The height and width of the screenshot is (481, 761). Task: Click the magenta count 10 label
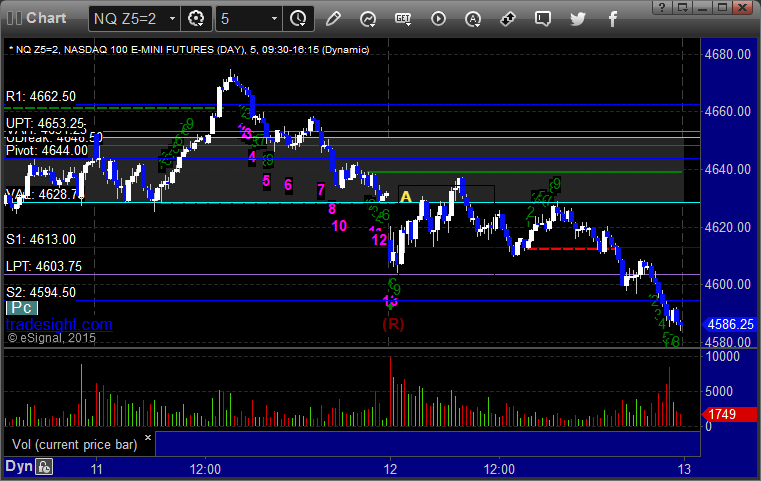(x=339, y=226)
